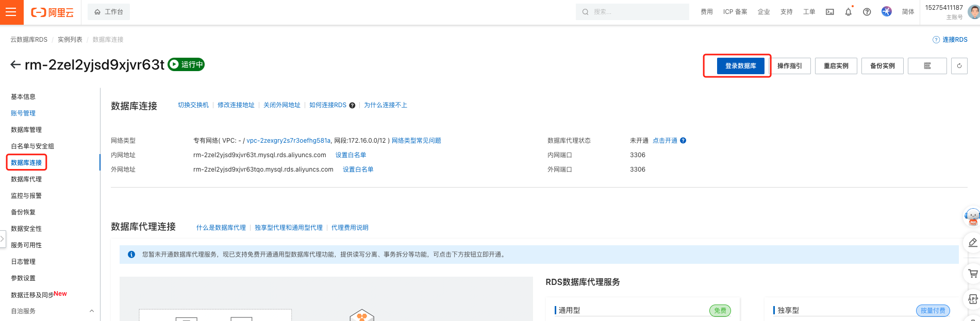
Task: Select 数据库连接 in sidebar
Action: tap(26, 163)
